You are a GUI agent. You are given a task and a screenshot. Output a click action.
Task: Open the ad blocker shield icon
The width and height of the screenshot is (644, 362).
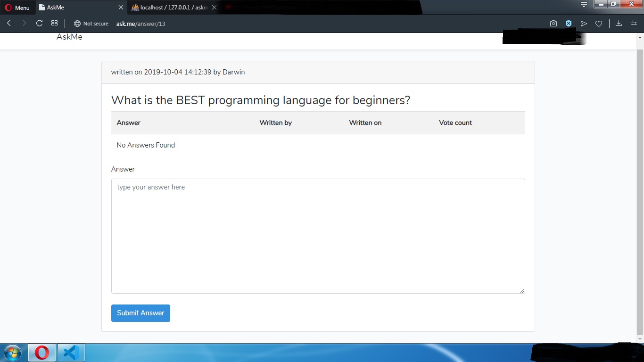[x=569, y=24]
